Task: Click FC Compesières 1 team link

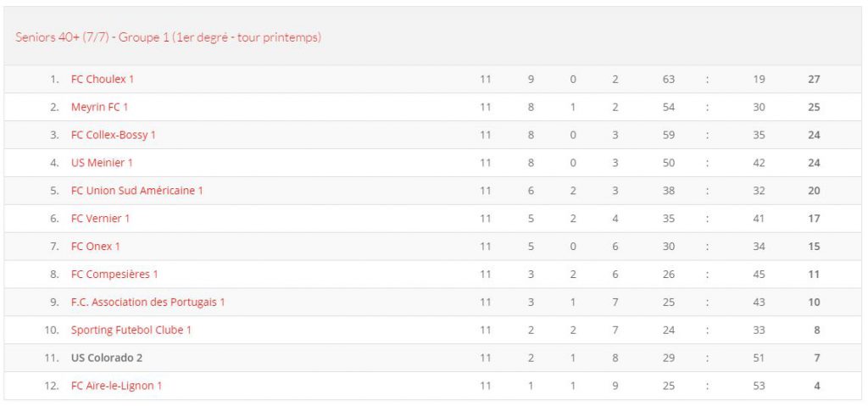Action: [114, 274]
